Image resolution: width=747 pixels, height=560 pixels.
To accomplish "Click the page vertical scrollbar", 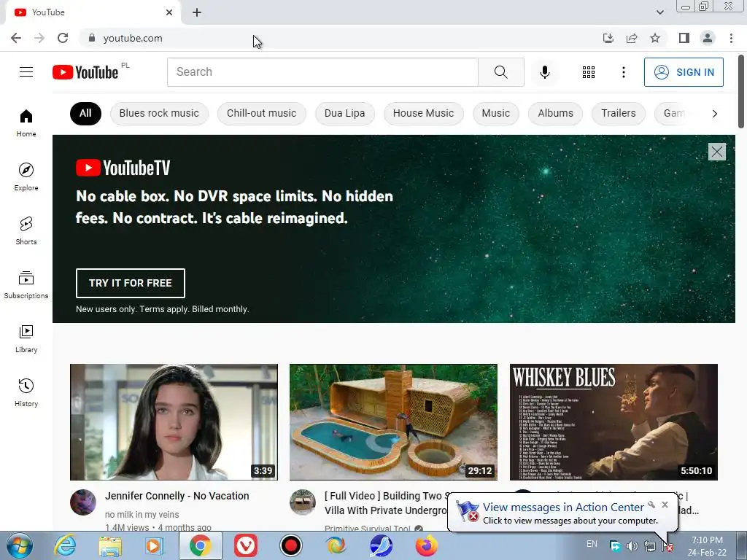I will tap(741, 91).
